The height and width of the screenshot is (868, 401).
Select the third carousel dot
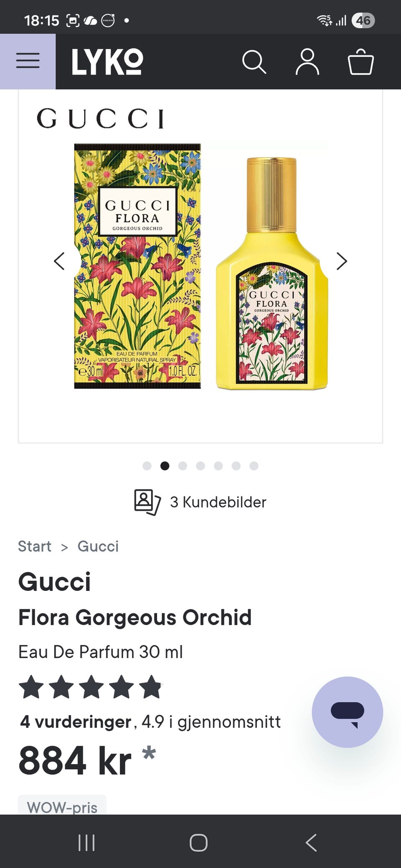tap(183, 466)
